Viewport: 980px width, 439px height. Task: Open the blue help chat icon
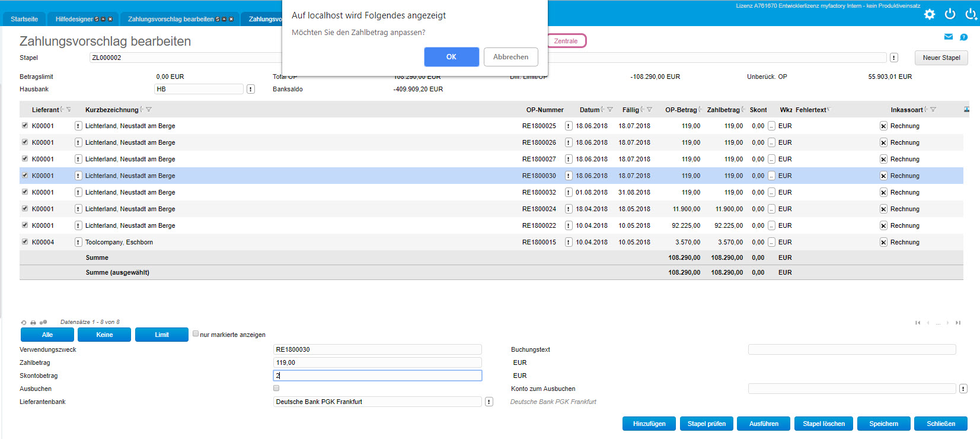point(964,37)
